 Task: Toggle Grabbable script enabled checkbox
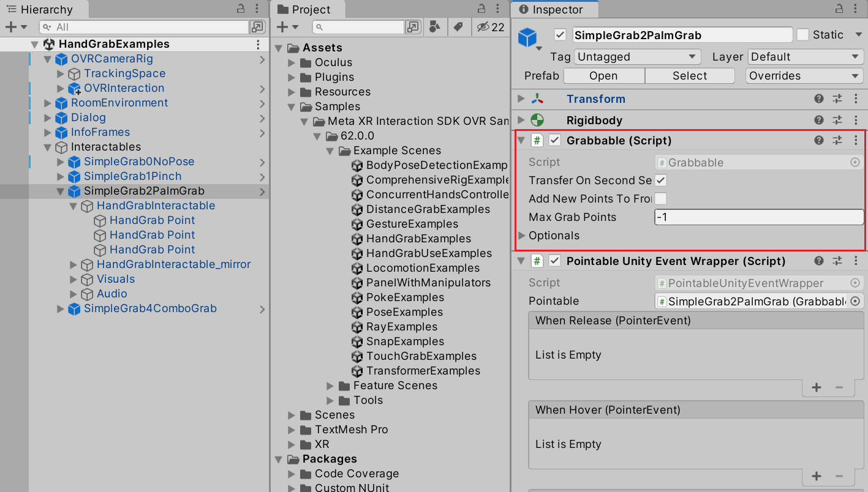pyautogui.click(x=555, y=141)
